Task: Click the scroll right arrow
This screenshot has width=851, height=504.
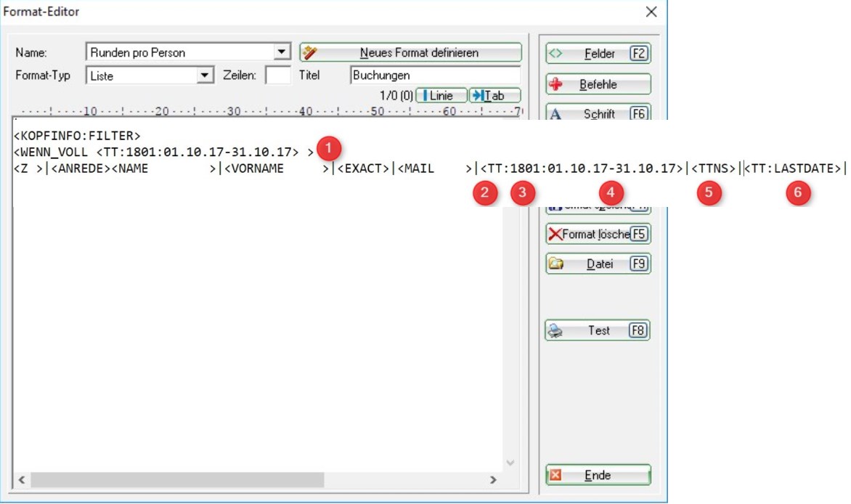Action: pos(493,479)
